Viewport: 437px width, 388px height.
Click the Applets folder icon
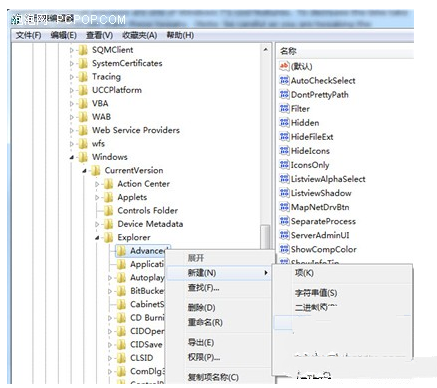click(x=108, y=197)
